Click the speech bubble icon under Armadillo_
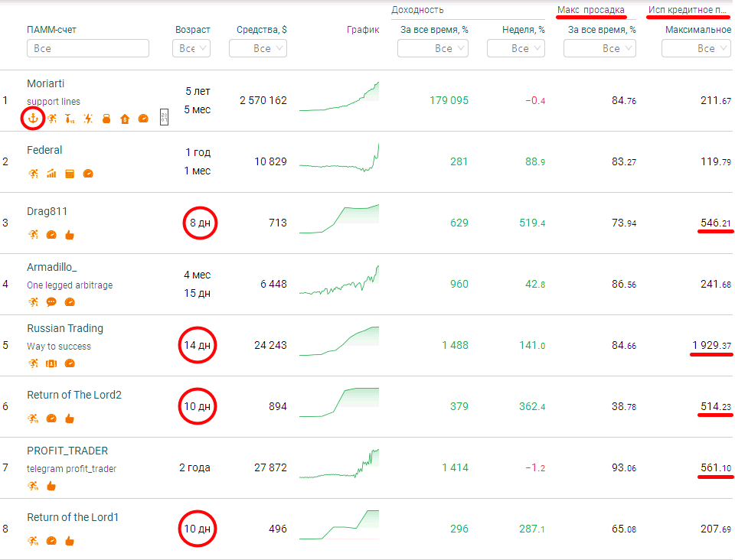Viewport: 735px width, 560px height. 51,302
